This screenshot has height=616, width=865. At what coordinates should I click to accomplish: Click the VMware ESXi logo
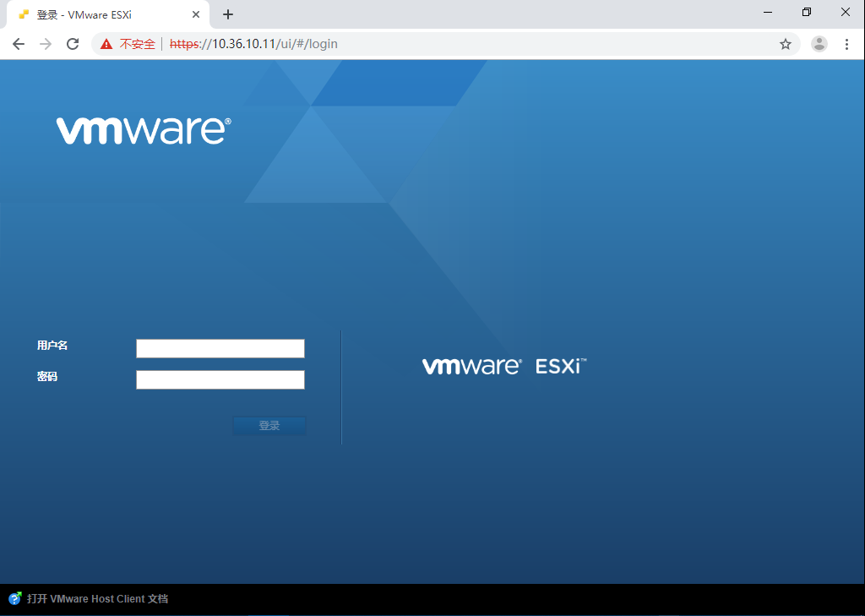coord(504,365)
